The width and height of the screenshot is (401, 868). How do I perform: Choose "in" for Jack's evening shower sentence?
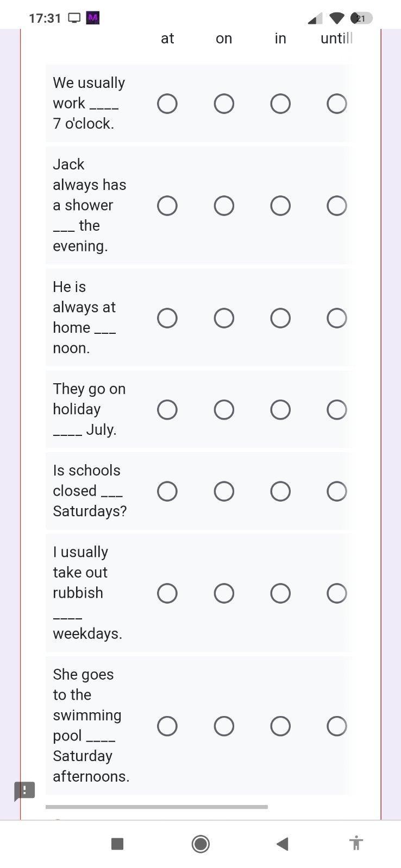pos(280,206)
